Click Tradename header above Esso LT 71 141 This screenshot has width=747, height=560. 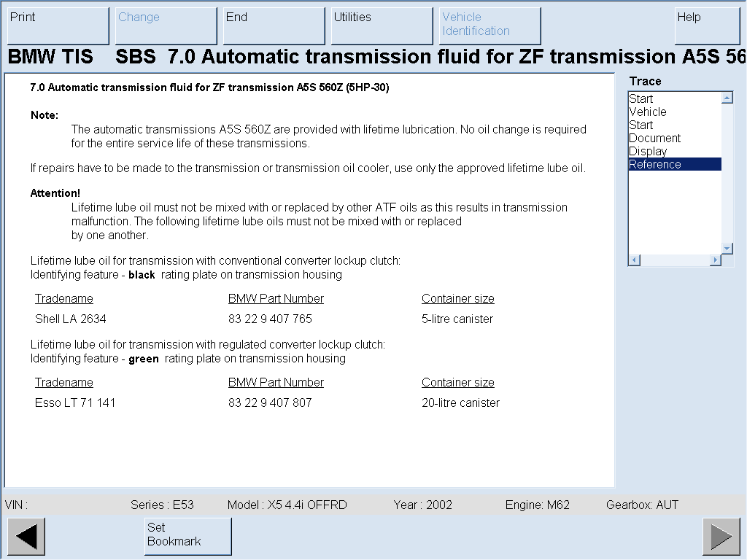tap(64, 382)
